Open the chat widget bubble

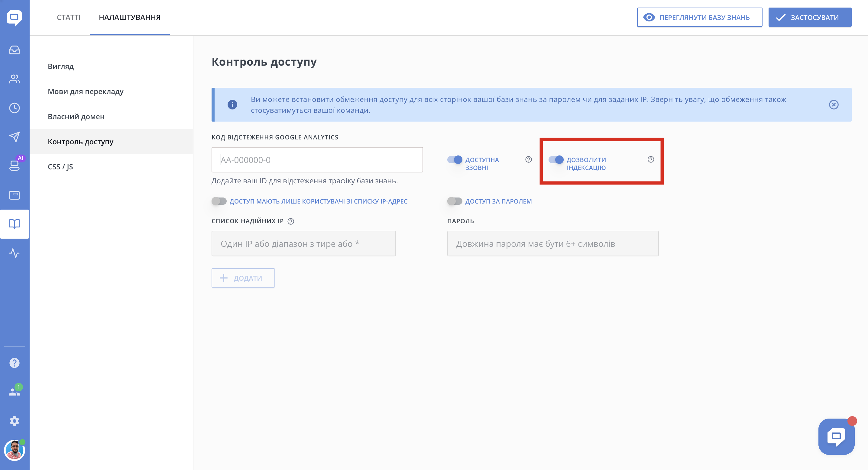pos(836,436)
